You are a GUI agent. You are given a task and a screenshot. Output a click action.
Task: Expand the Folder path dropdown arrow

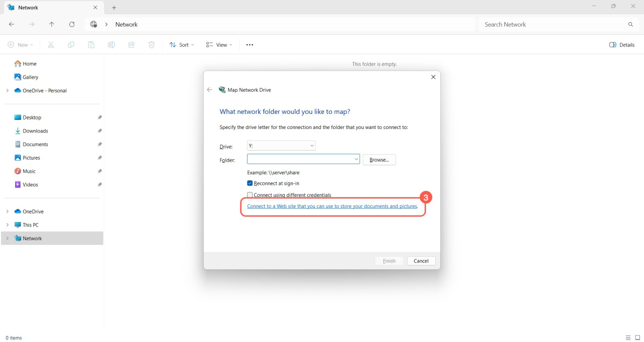click(356, 159)
